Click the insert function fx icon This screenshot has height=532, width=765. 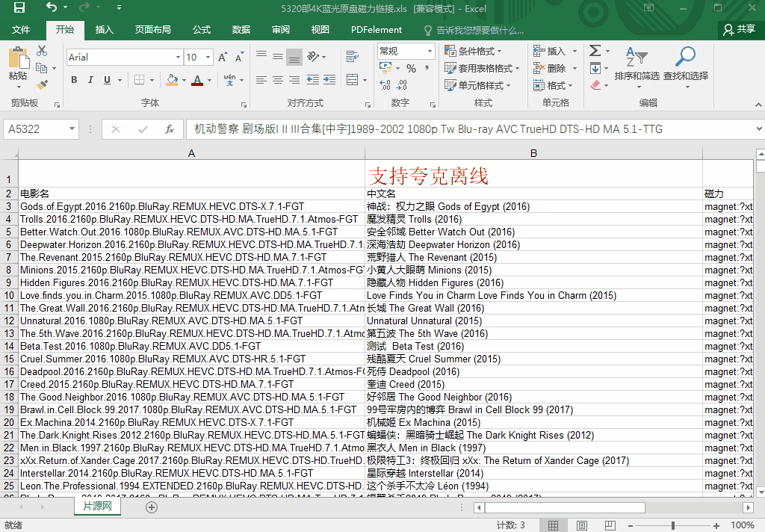click(170, 129)
